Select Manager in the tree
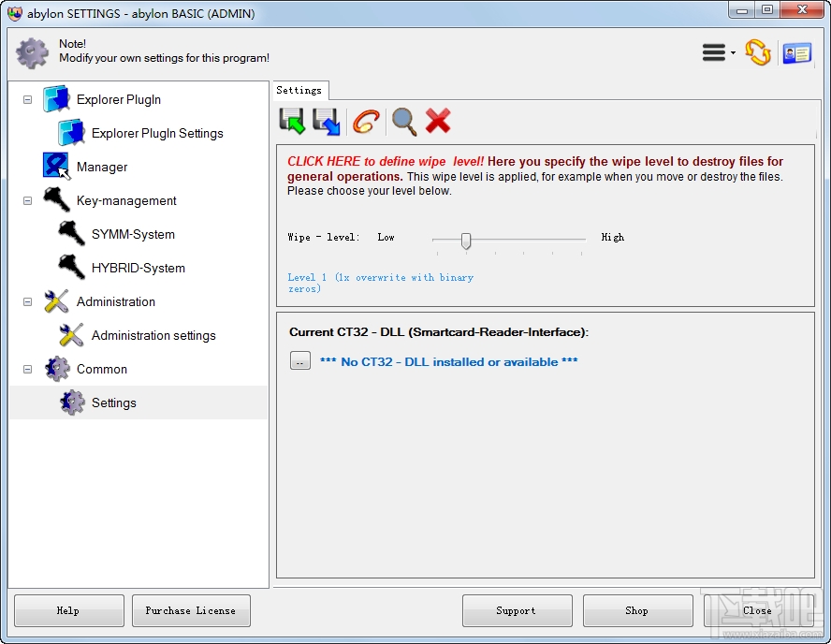This screenshot has width=831, height=644. click(x=102, y=167)
